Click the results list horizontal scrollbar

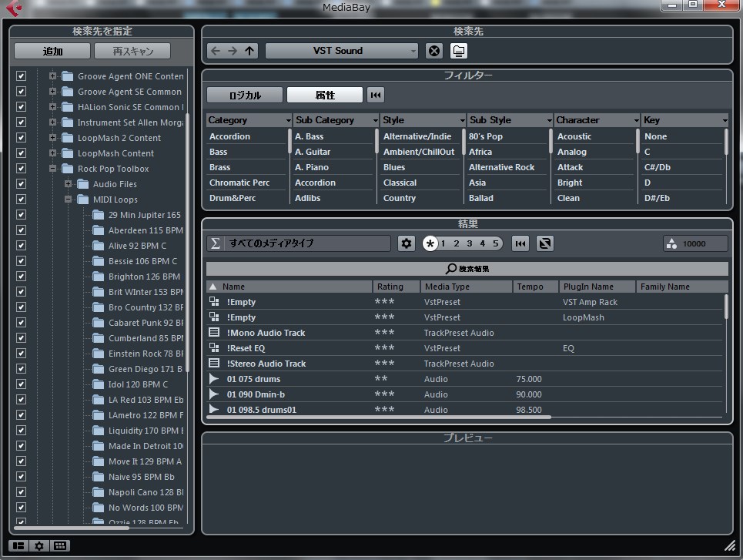[x=379, y=417]
